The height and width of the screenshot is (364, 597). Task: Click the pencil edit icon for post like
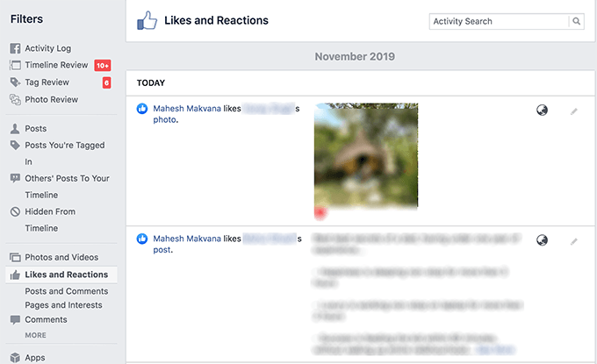pos(574,240)
